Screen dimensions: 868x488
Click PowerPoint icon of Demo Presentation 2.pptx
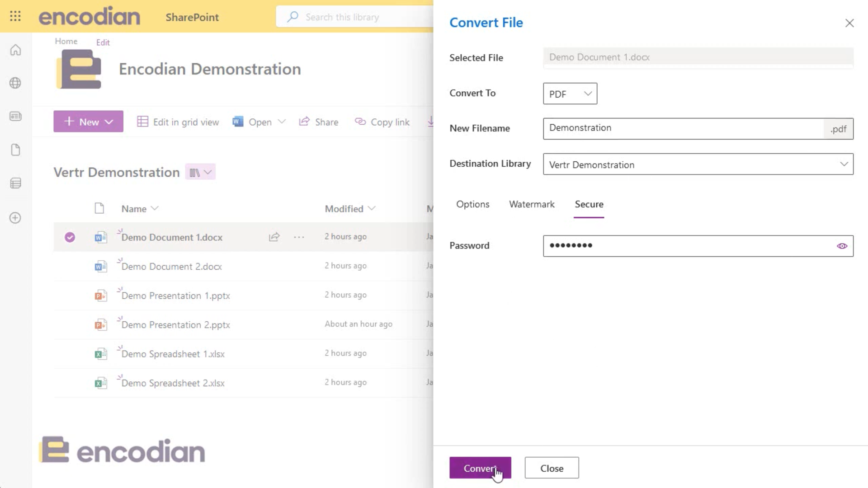pos(100,324)
